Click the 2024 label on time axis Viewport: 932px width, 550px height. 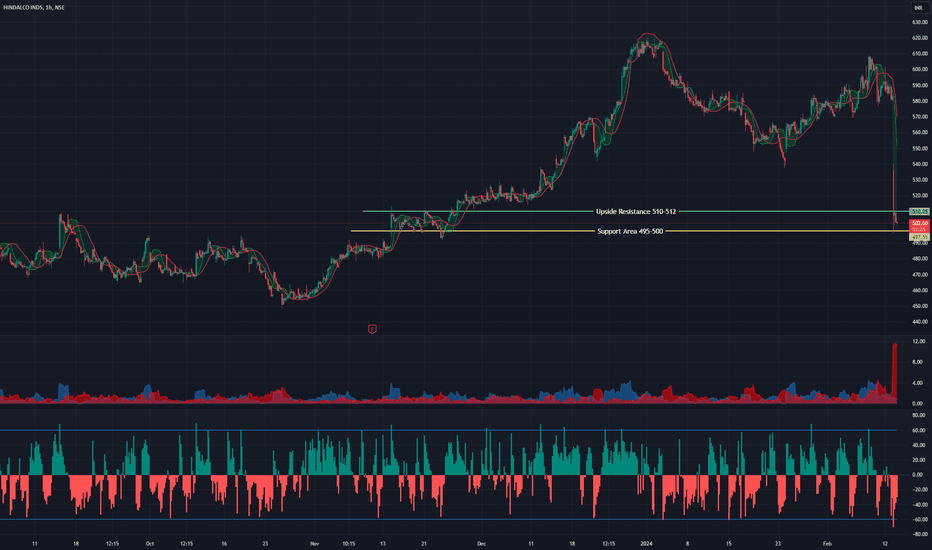646,543
